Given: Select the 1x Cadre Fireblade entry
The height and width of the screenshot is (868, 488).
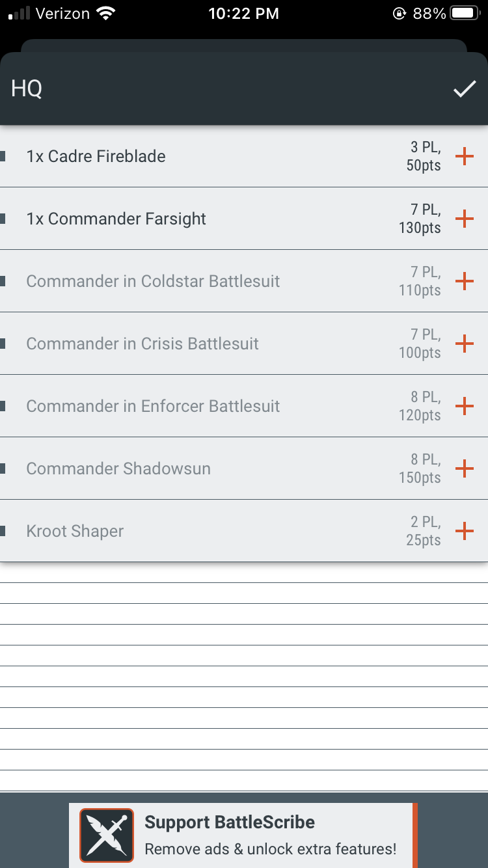Looking at the screenshot, I should (x=96, y=156).
